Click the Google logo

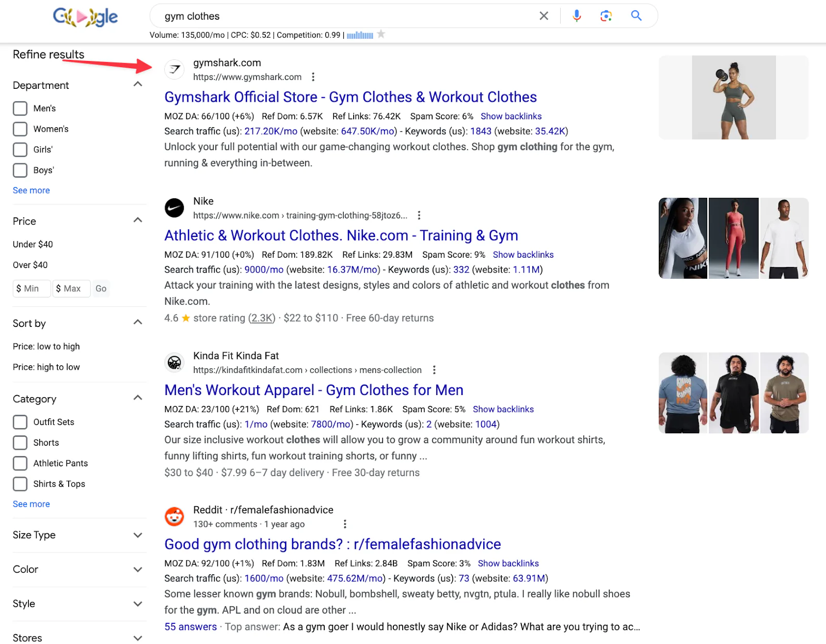click(x=85, y=17)
